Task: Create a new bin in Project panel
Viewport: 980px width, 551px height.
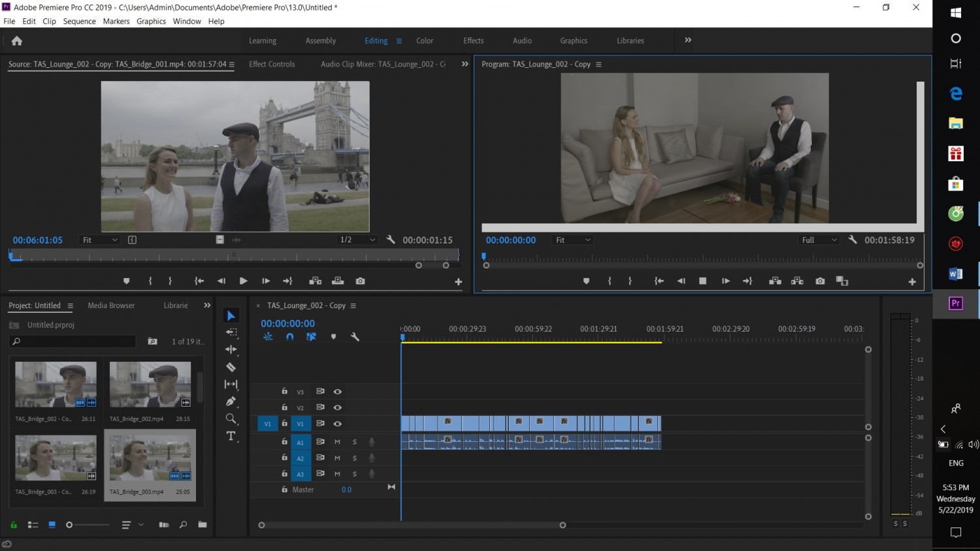Action: (203, 524)
